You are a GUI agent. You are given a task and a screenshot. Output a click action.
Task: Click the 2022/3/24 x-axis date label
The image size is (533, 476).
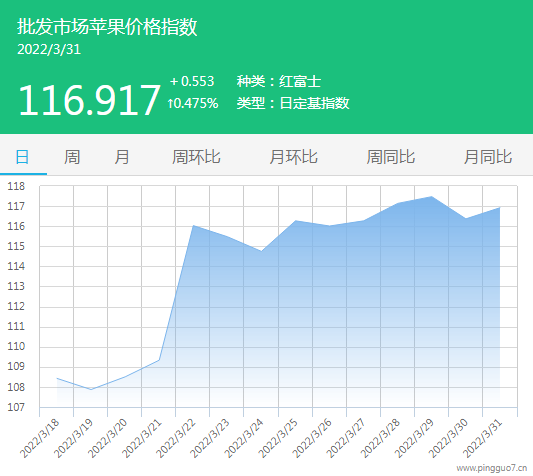pos(244,439)
